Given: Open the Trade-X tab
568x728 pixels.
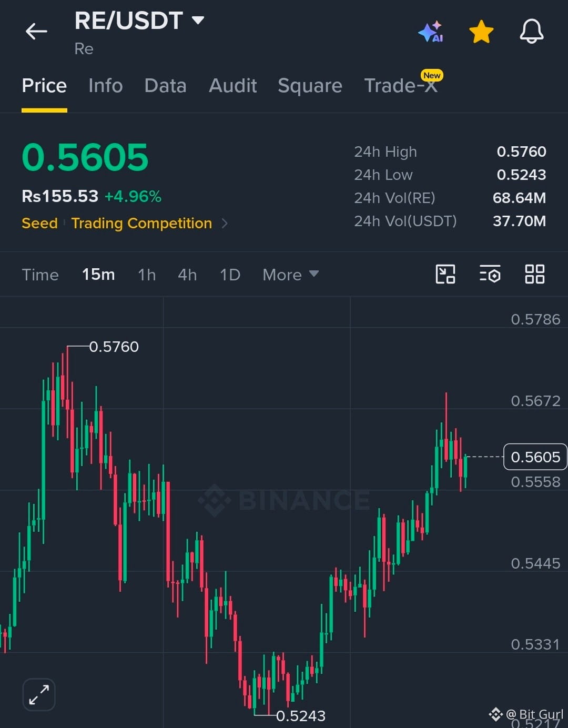Looking at the screenshot, I should coord(401,85).
